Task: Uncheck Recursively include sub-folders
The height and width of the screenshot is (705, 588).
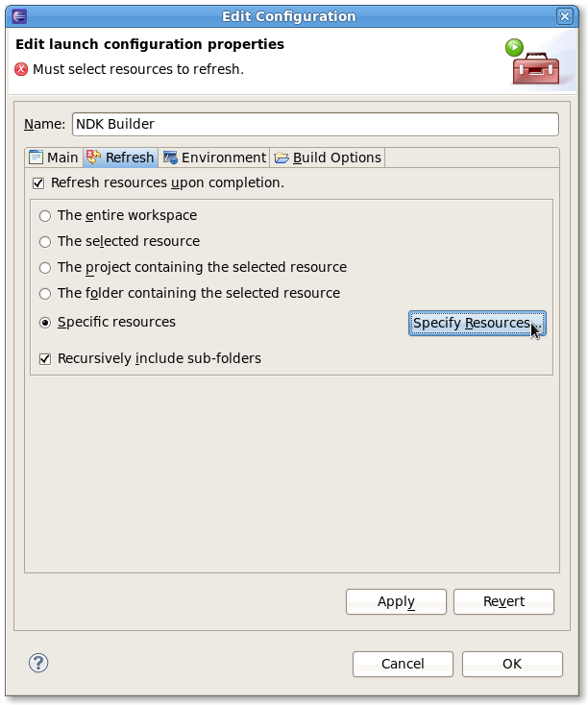Action: (45, 358)
